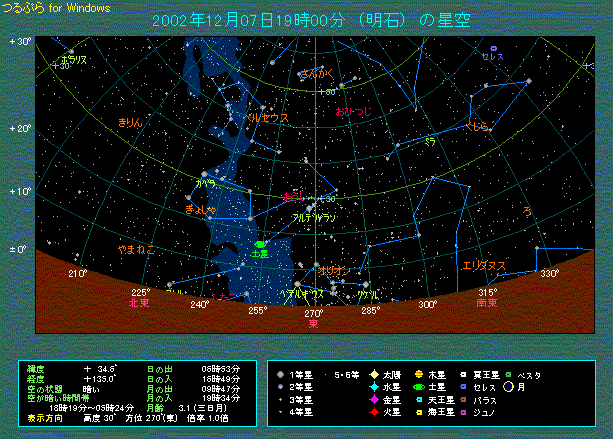Screen dimensions: 613x439
Task: Click the yellow Jupiter (木星) square in the legend
Action: (x=417, y=376)
